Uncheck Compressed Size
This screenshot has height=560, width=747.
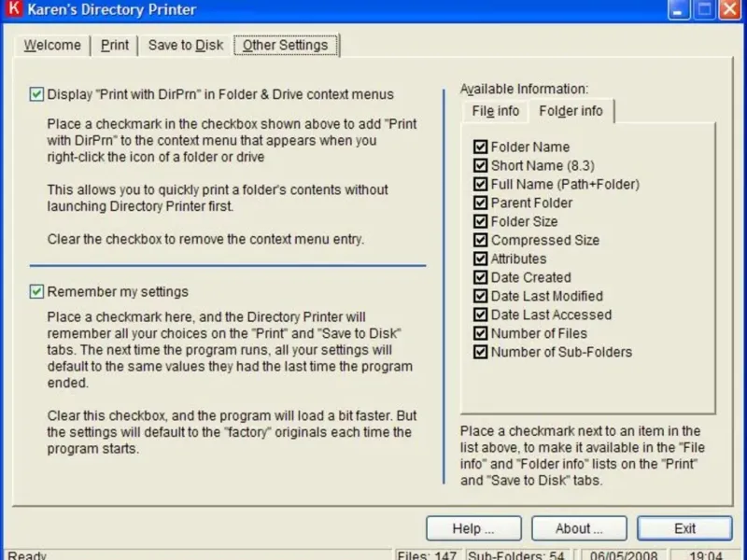(x=480, y=240)
